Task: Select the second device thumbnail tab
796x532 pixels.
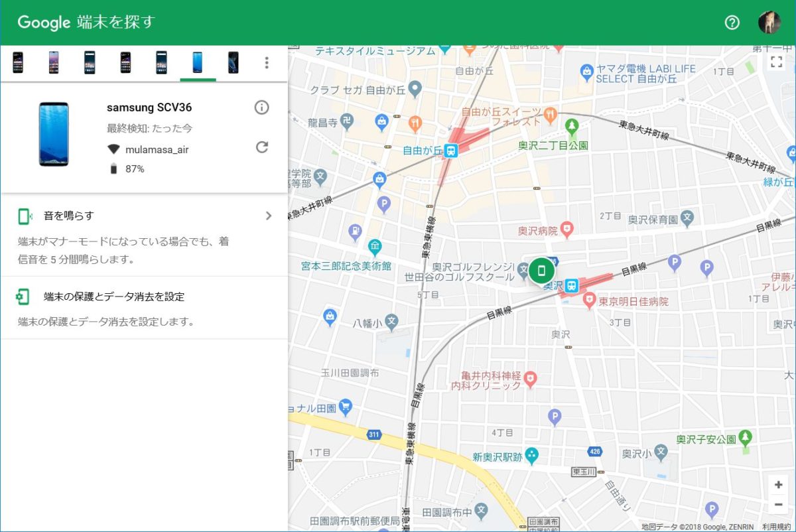Action: coord(54,62)
